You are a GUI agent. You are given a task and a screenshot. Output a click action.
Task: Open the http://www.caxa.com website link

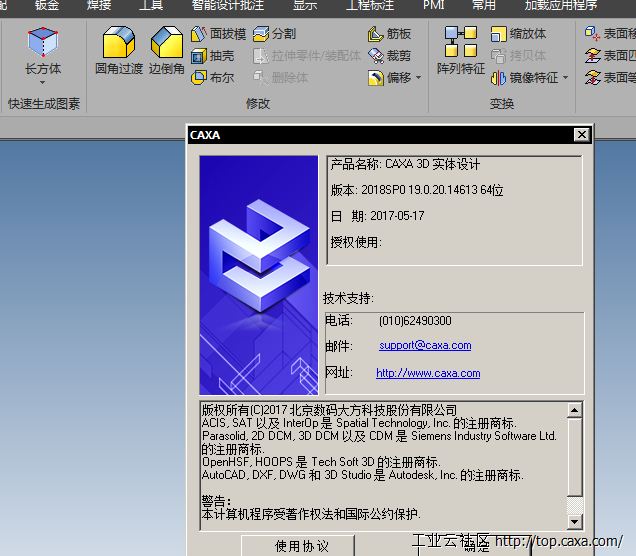click(x=428, y=373)
